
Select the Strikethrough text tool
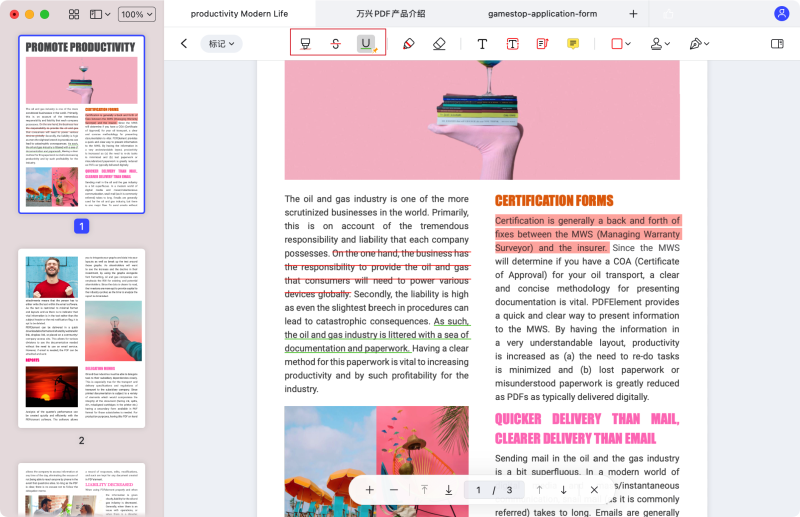(x=336, y=44)
